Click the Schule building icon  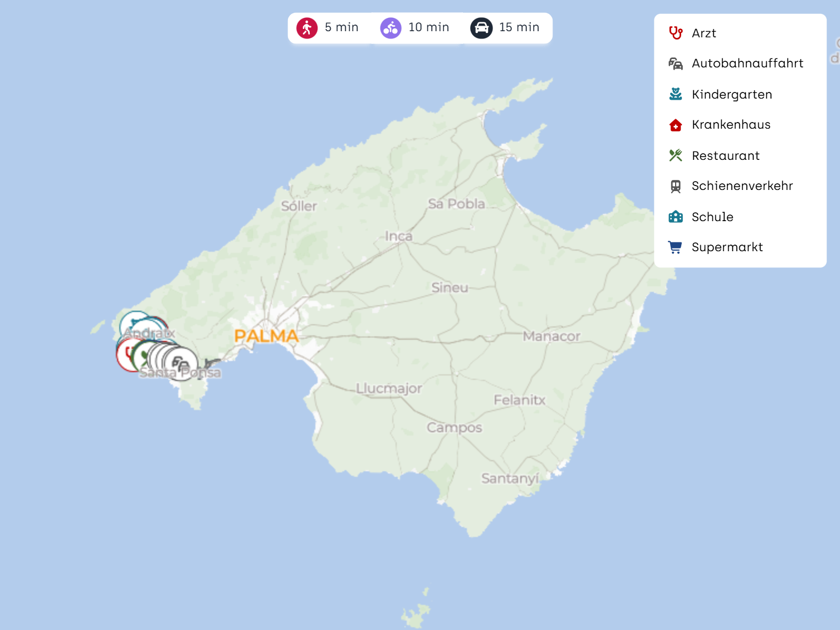click(x=675, y=217)
